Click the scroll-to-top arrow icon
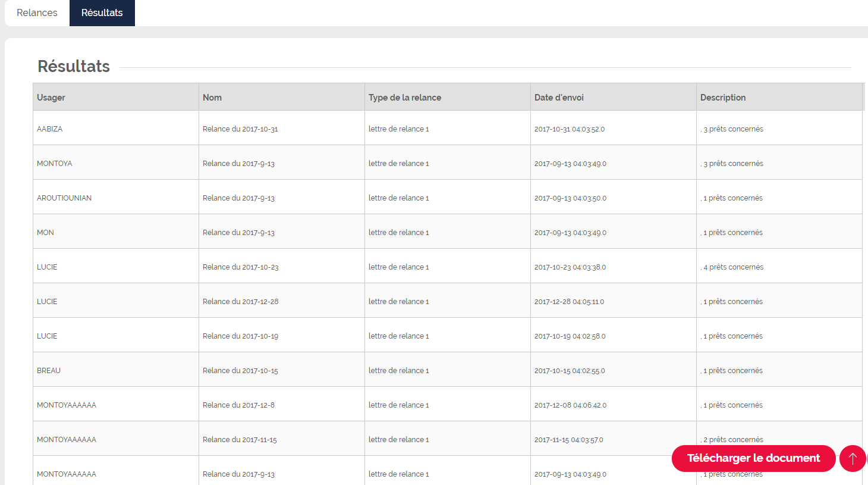 (853, 458)
